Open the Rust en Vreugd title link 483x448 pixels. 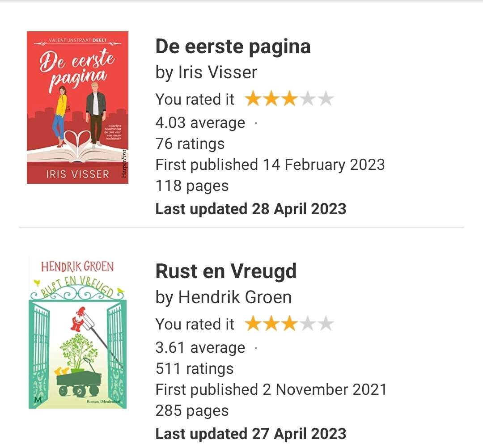tap(226, 271)
